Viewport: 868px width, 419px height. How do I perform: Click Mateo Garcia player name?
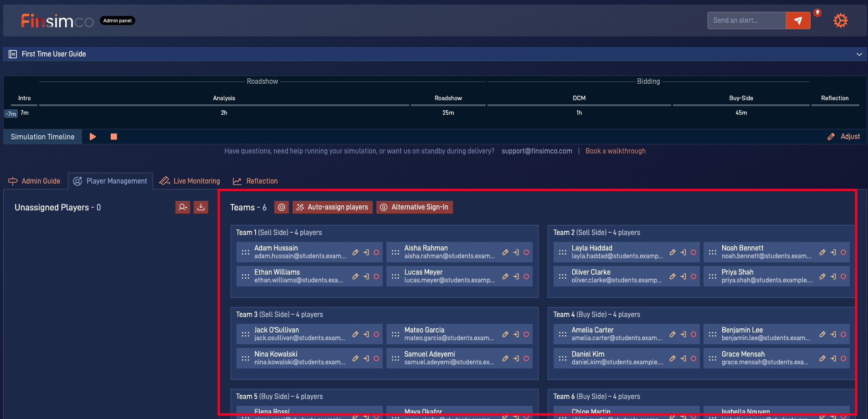coord(424,330)
